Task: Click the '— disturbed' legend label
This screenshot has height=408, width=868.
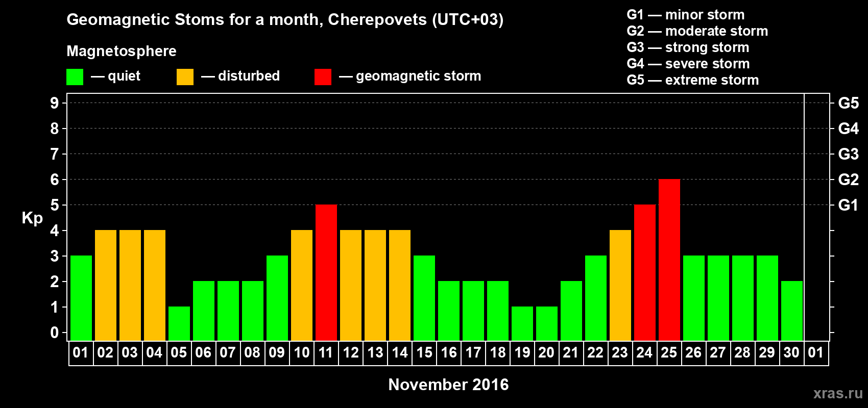Action: click(240, 76)
